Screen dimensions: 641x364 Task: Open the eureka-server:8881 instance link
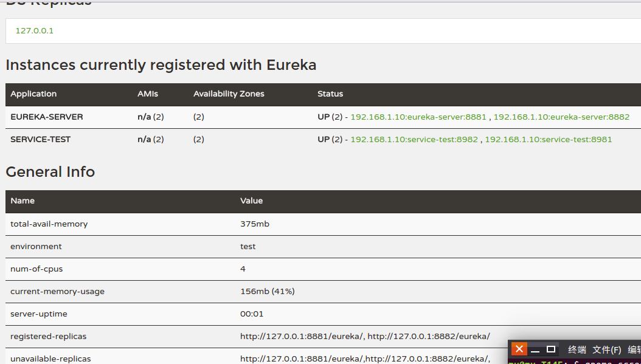tap(418, 117)
